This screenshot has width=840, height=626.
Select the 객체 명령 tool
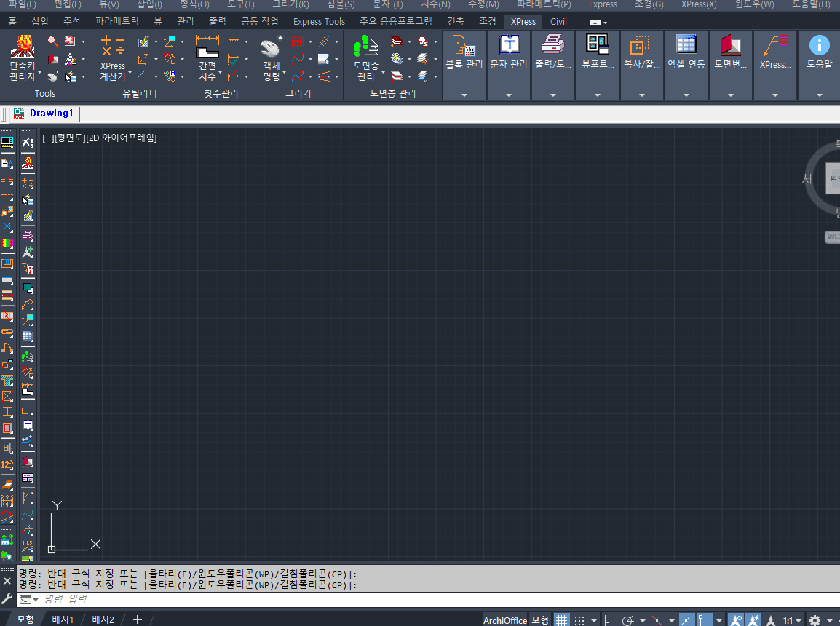272,57
